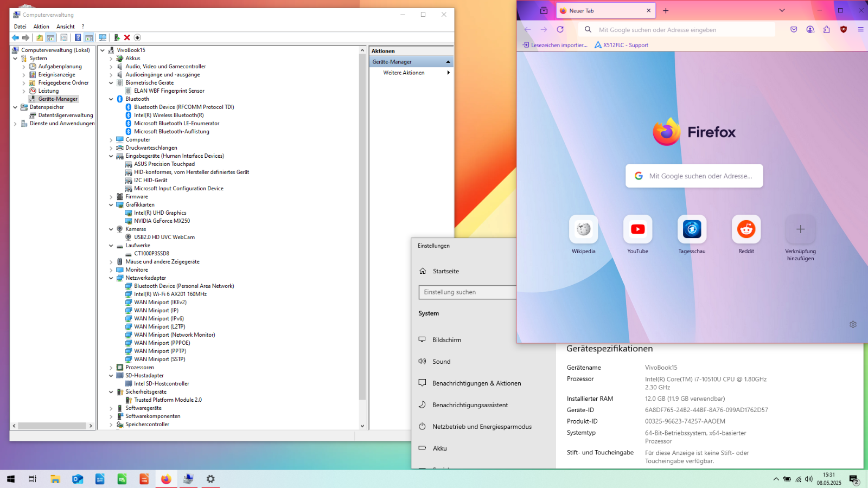Click the Firefox address bar
The image size is (868, 488).
click(x=677, y=29)
